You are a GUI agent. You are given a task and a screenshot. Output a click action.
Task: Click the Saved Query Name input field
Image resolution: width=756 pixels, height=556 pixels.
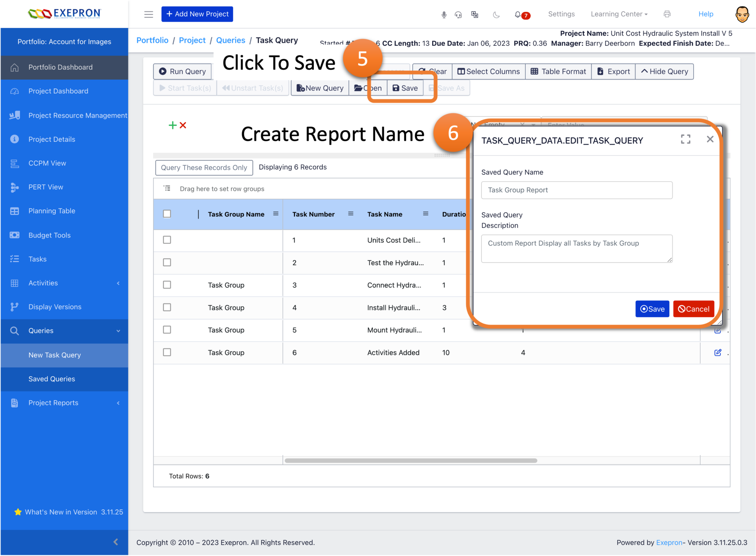tap(576, 190)
